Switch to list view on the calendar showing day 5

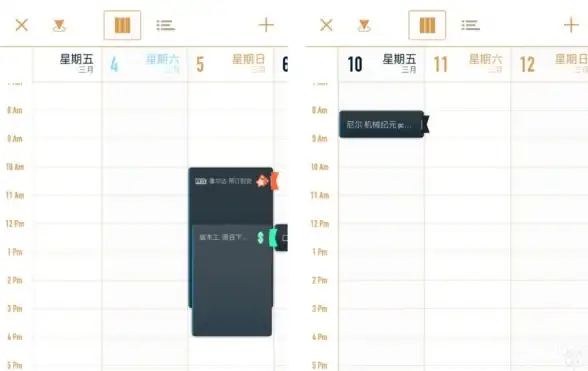click(x=166, y=26)
